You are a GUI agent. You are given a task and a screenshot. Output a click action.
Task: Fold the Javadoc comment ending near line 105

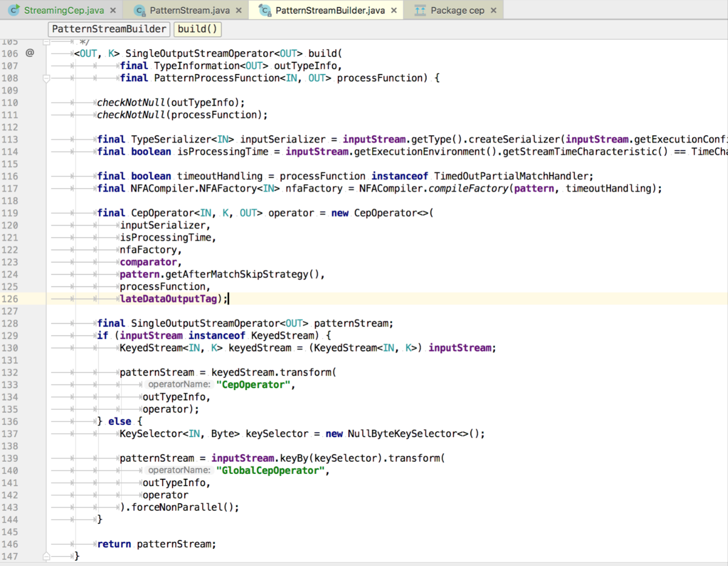46,42
